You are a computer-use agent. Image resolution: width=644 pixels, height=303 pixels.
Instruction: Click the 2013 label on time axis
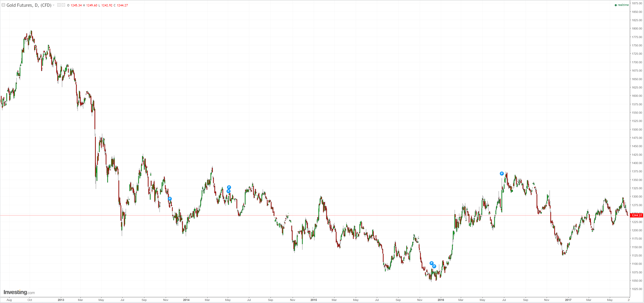click(x=61, y=300)
